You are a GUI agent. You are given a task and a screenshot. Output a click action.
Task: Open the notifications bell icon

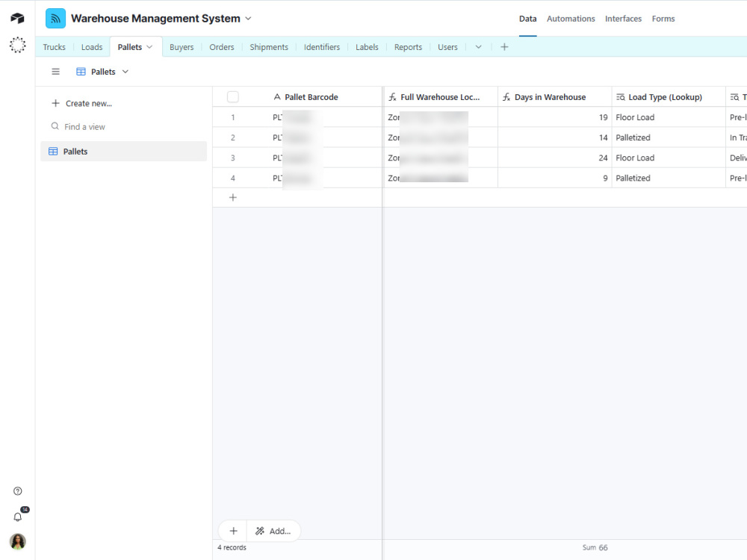tap(18, 517)
